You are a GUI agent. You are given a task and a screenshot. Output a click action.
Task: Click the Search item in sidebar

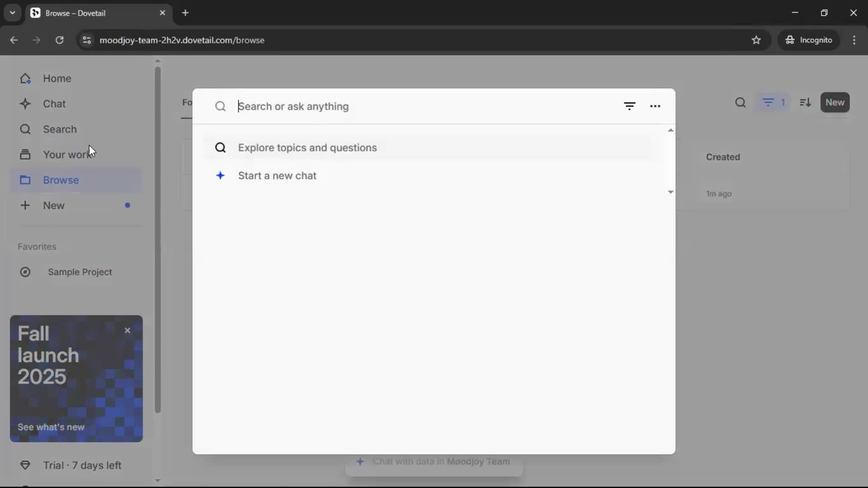pos(59,129)
